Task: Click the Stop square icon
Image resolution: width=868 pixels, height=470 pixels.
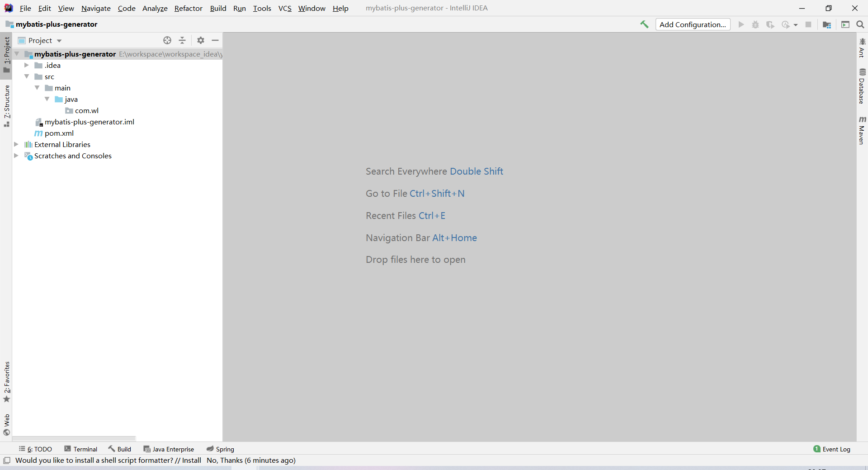Action: (808, 24)
